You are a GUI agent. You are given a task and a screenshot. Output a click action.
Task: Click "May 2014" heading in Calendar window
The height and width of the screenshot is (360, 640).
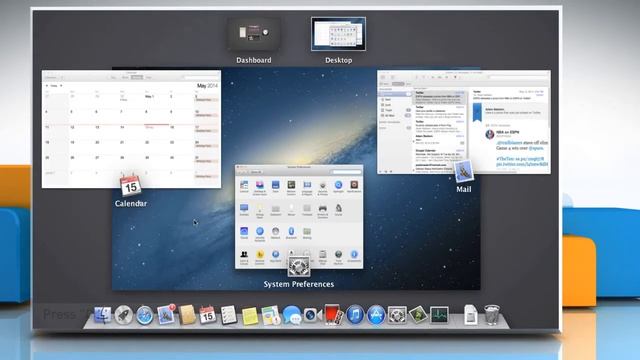[207, 86]
